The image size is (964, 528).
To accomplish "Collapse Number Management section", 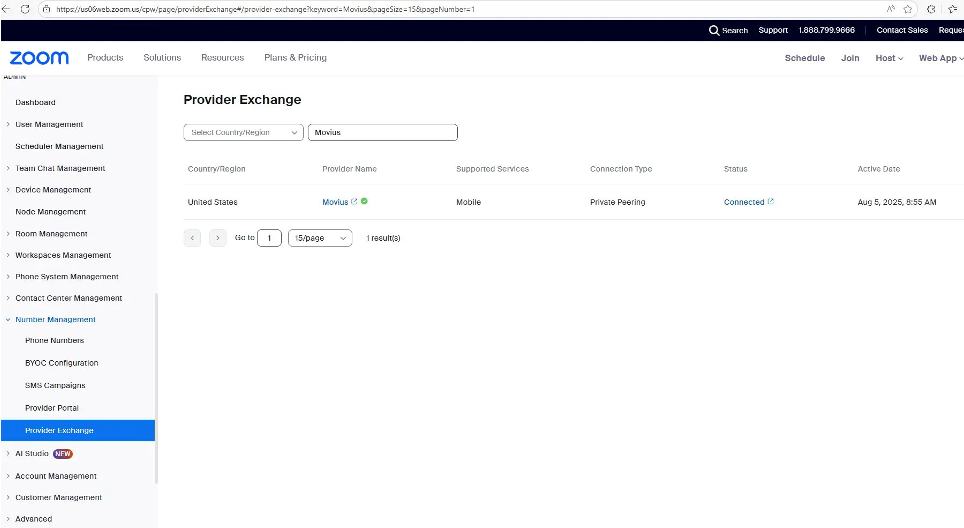I will (x=8, y=320).
